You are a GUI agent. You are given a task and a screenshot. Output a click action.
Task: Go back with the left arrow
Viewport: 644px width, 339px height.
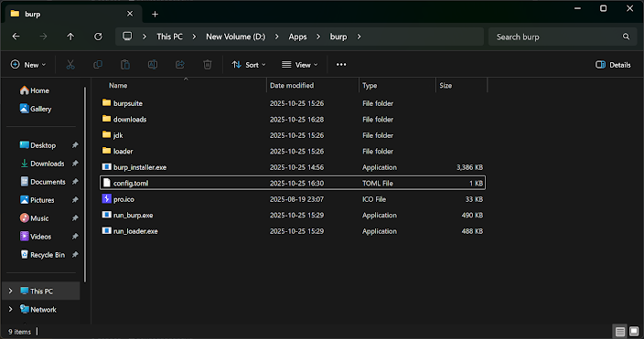coord(16,37)
